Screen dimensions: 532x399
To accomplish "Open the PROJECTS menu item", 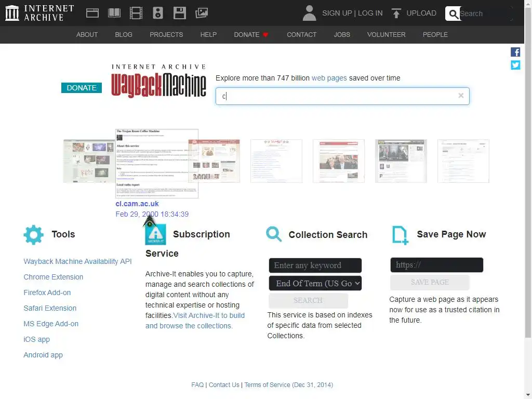I will click(x=166, y=35).
